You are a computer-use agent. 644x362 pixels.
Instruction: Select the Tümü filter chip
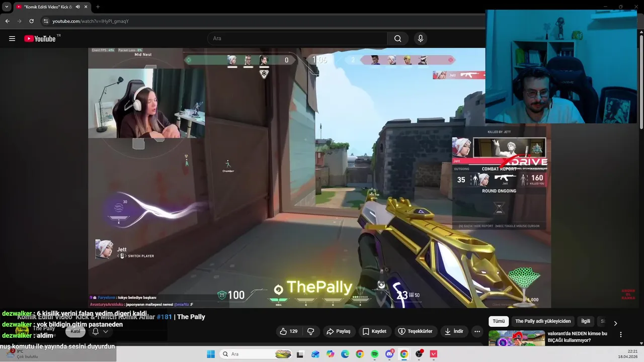pyautogui.click(x=499, y=321)
